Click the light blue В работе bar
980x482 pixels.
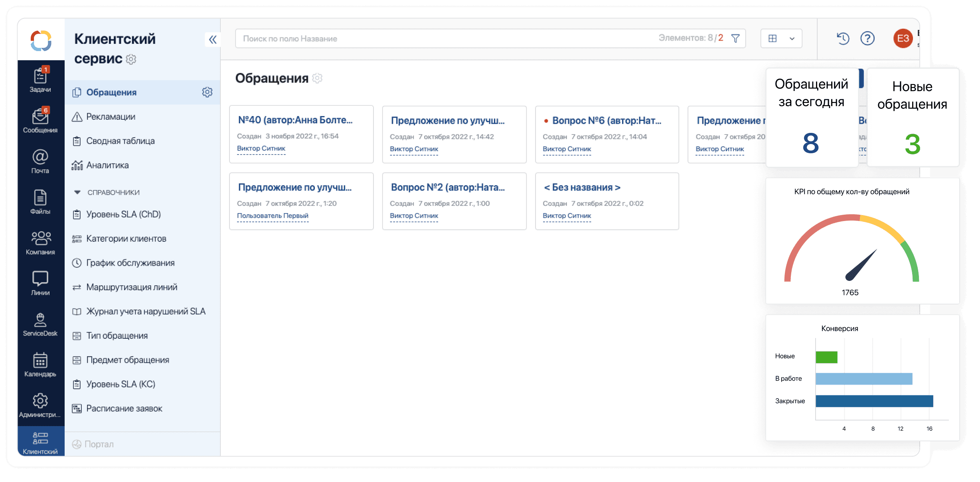pos(864,379)
